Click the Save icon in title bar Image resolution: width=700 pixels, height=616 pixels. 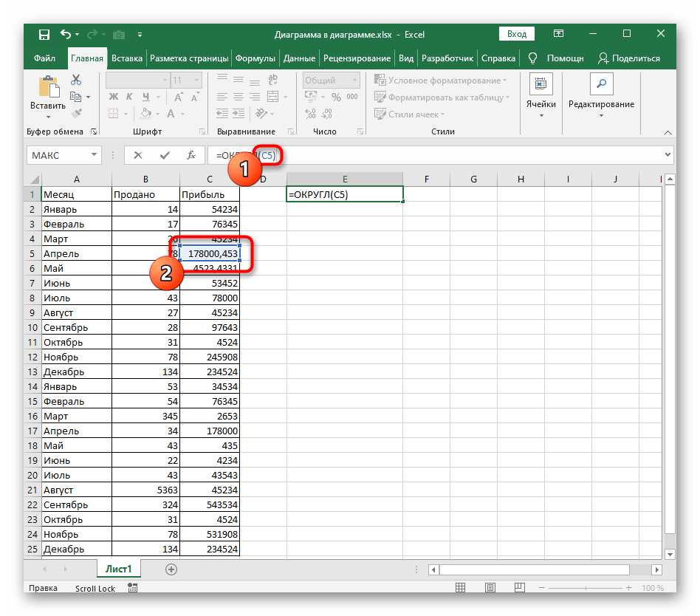44,34
